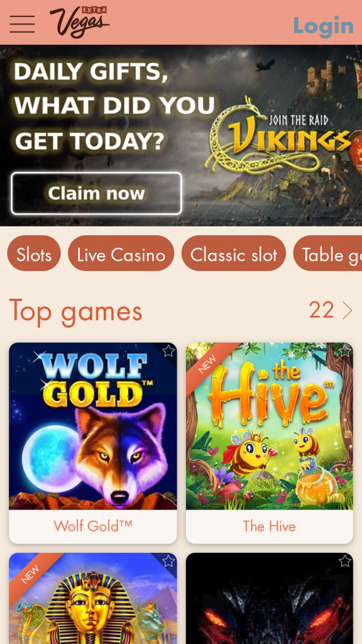
Task: Tap the Extra Vegas logo
Action: click(x=80, y=22)
